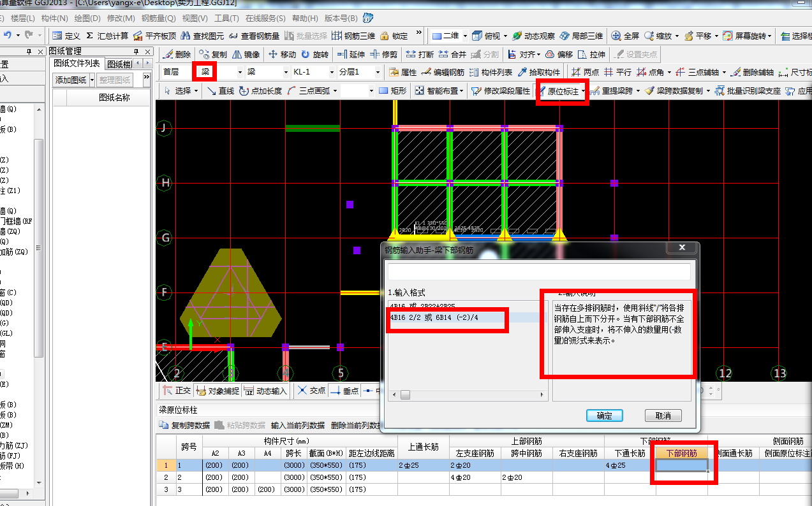Select the 旋转 rotate tool
This screenshot has height=506, width=812.
tap(314, 54)
